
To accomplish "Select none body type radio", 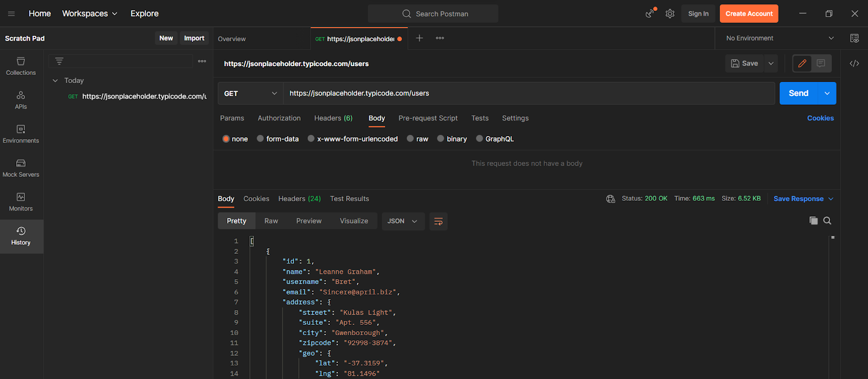I will click(226, 139).
